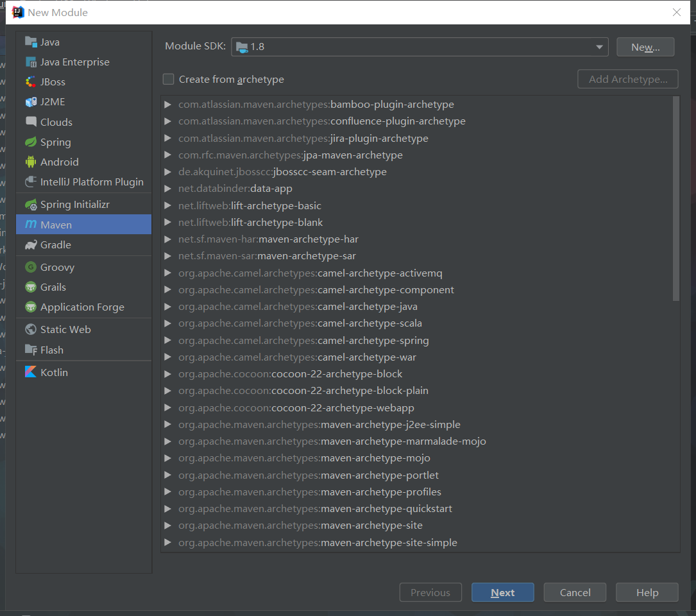Click the J2ME icon
Viewport: 696px width, 616px height.
point(31,102)
